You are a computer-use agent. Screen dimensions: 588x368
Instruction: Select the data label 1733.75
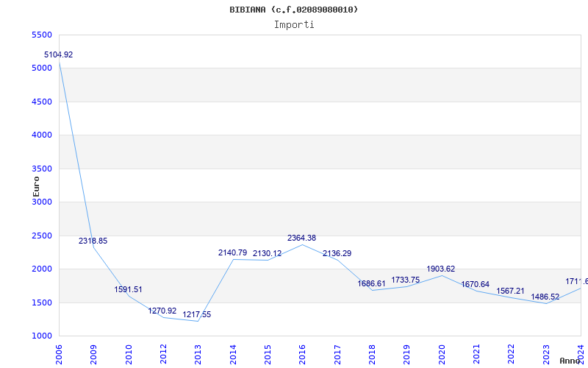[406, 280]
